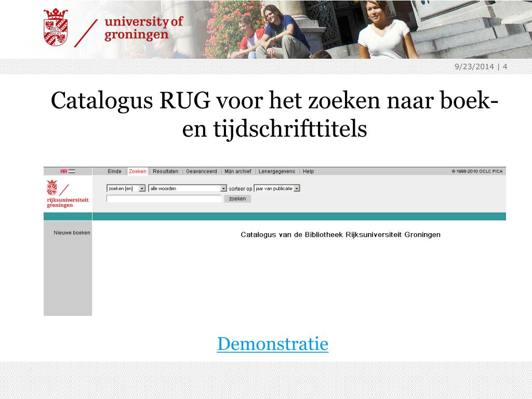Viewport: 532px width, 399px height.
Task: Click the slide date '9/23/2014 | 4'
Action: (481, 66)
